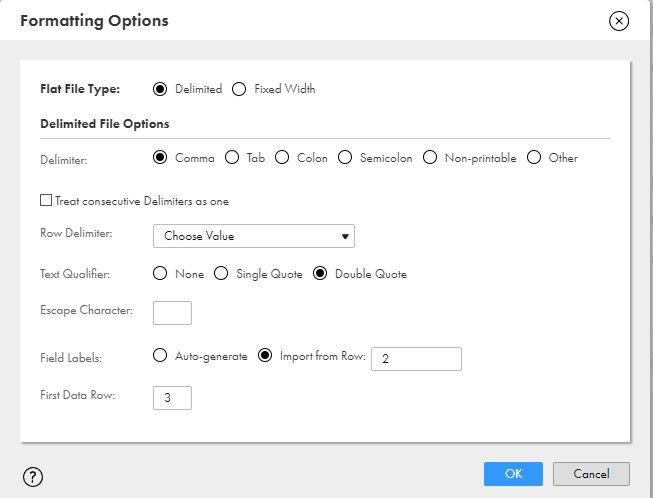Click the Cancel button

point(591,474)
